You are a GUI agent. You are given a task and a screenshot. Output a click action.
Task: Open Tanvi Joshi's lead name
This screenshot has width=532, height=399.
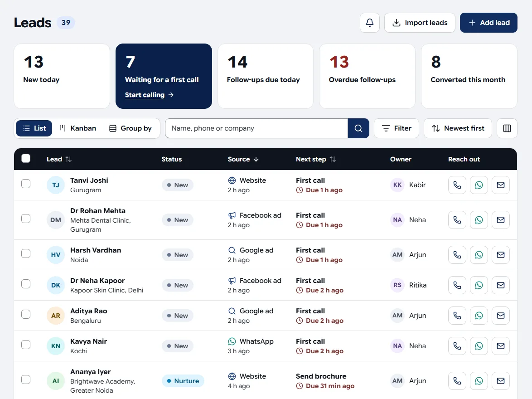coord(89,180)
